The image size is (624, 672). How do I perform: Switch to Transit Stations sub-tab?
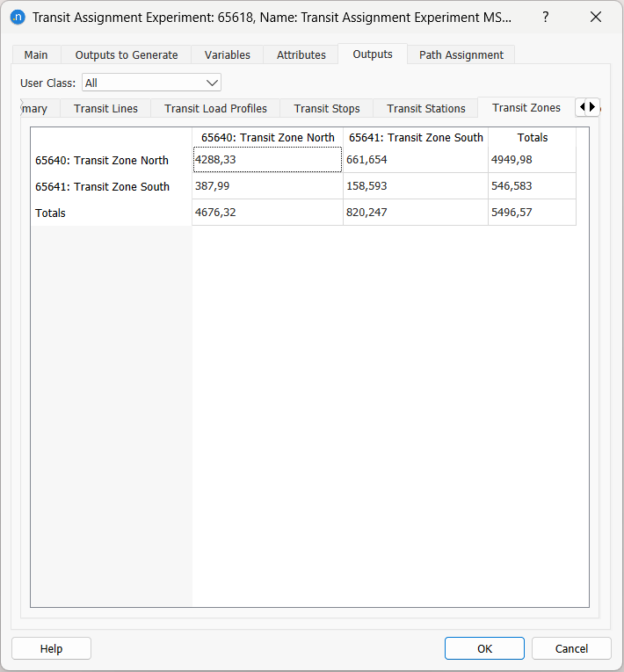(425, 108)
